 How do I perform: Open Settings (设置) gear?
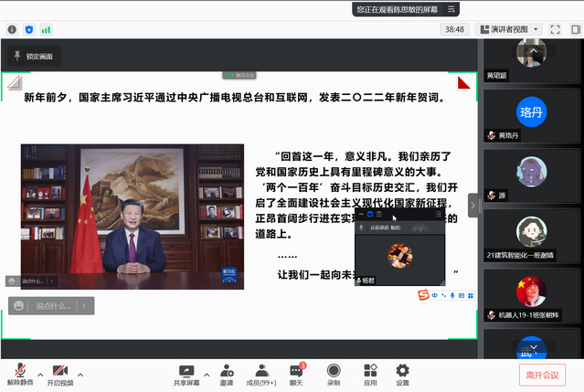pyautogui.click(x=402, y=375)
